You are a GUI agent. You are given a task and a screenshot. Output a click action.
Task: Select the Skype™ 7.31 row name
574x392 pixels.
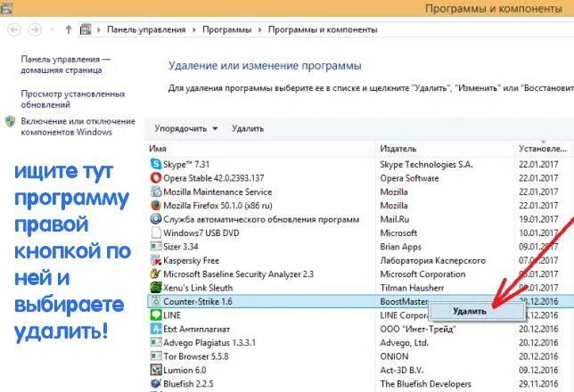click(x=186, y=164)
